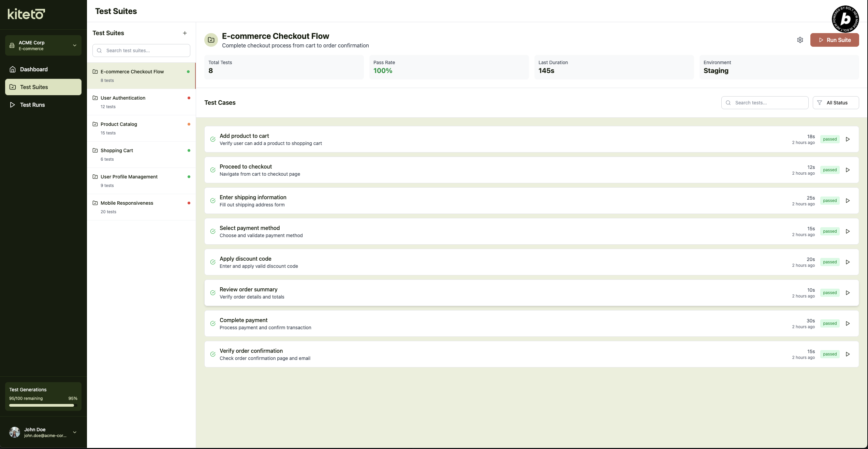Screen dimensions: 868x449
Task: Run the 'Complete payment' test via play icon
Action: (848, 323)
